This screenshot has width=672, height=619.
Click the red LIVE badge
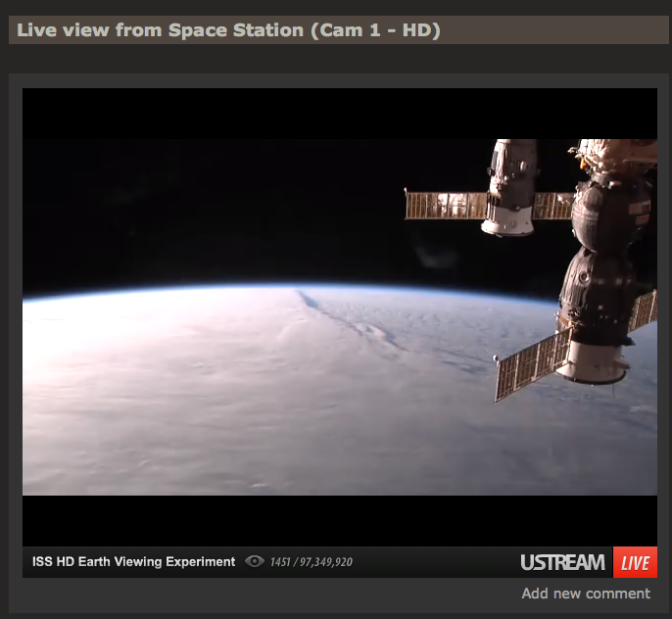(635, 562)
